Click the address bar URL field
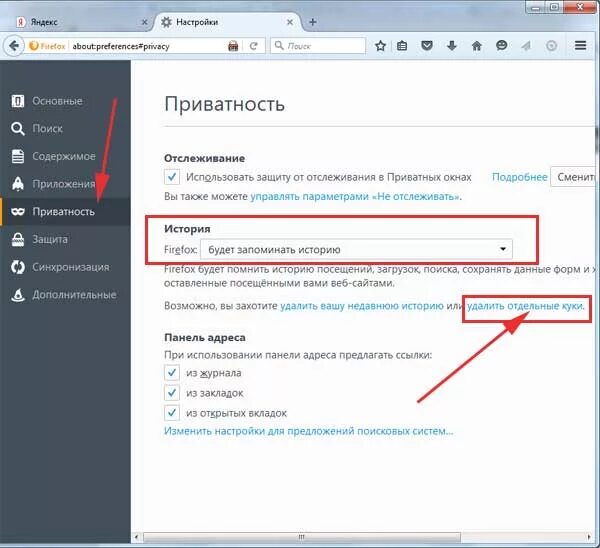The width and height of the screenshot is (600, 548). pos(147,46)
